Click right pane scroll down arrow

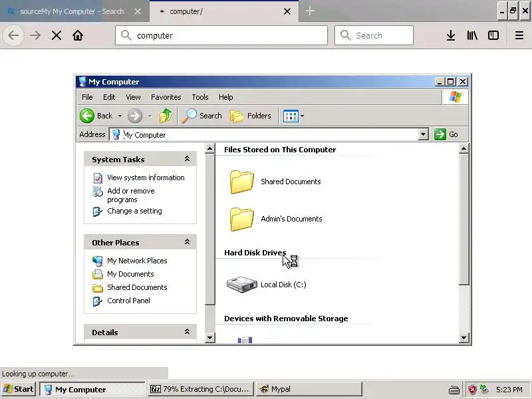464,338
